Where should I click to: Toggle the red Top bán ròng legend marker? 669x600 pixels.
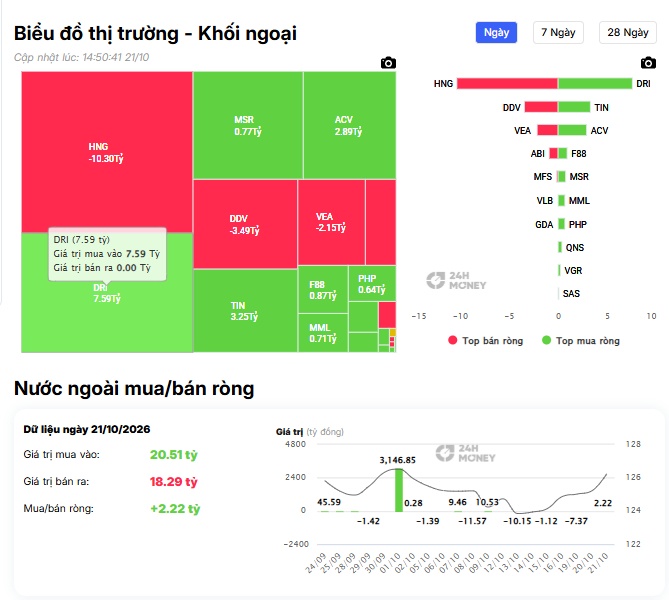(453, 340)
